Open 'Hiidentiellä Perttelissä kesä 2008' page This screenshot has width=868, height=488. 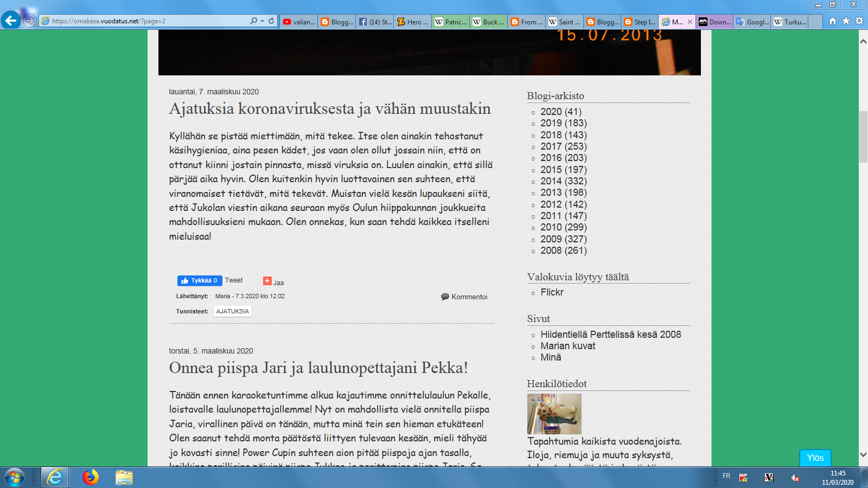(x=611, y=335)
